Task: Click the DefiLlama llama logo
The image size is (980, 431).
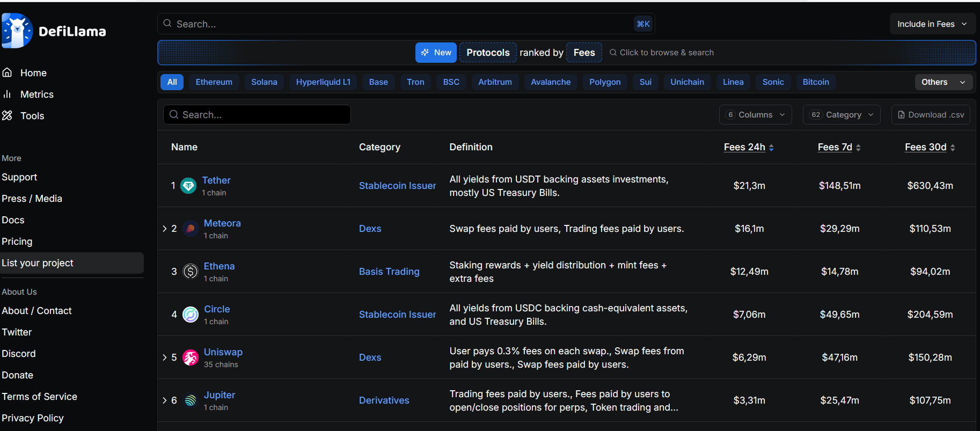Action: tap(17, 31)
